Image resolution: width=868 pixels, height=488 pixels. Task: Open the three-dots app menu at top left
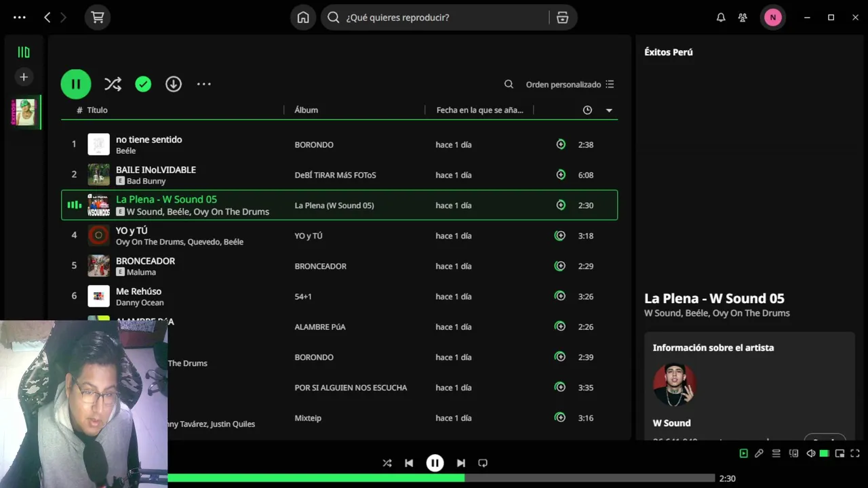pos(20,18)
